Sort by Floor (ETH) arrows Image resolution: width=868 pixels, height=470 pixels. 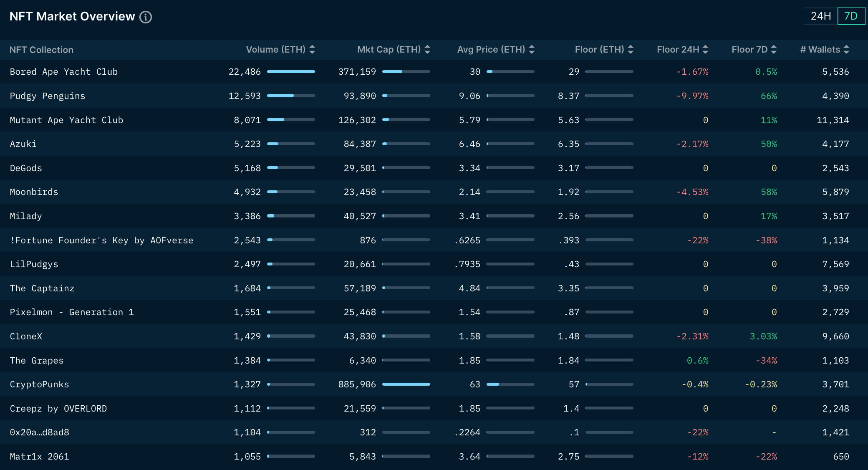coord(631,50)
